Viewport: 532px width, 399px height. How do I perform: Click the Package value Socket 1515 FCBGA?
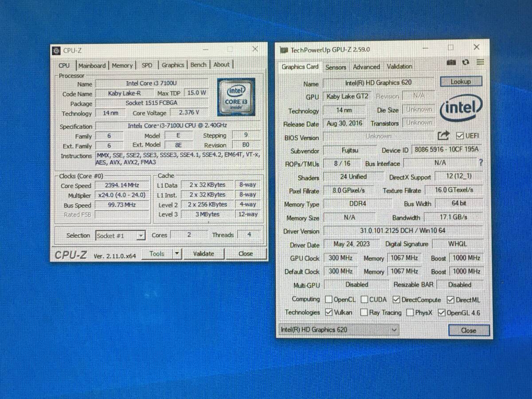152,103
